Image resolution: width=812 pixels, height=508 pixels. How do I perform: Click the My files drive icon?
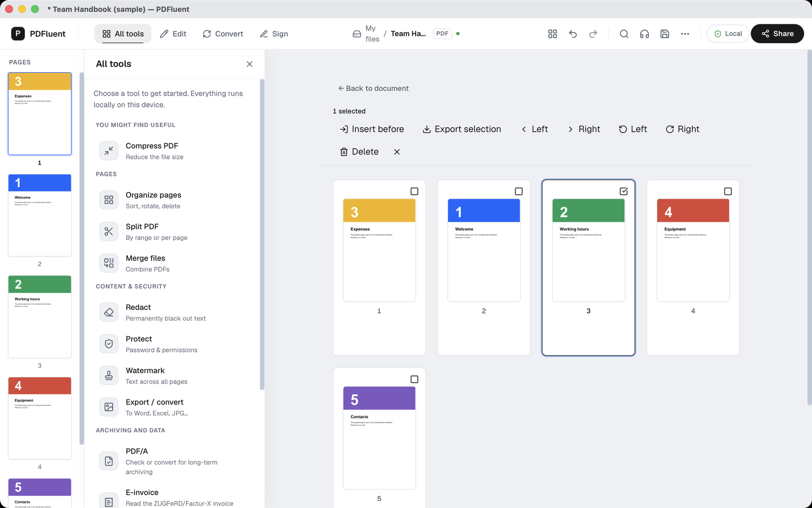[x=357, y=34]
